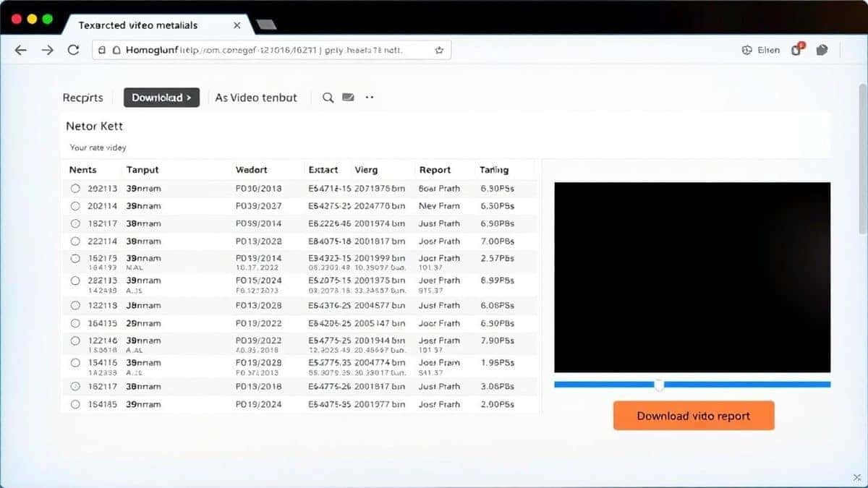
Task: Go back using the browser back arrow
Action: (20, 50)
